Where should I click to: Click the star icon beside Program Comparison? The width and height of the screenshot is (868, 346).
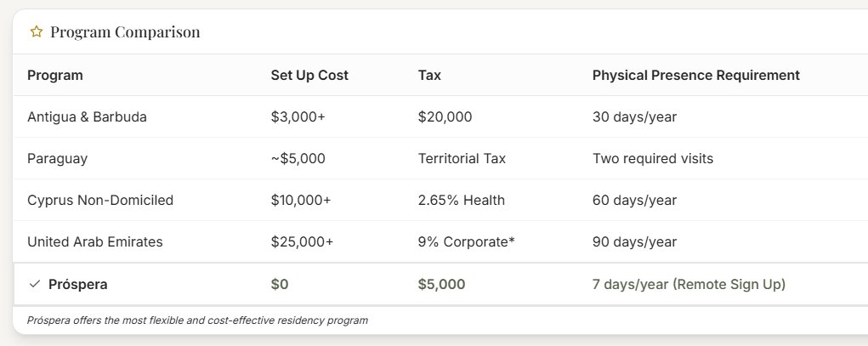coord(37,32)
